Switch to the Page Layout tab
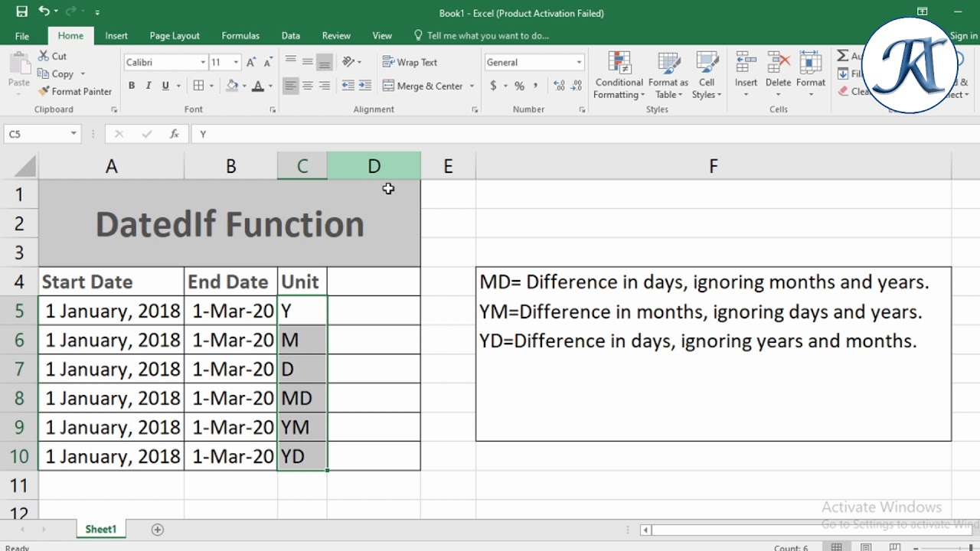Viewport: 980px width, 551px height. click(x=175, y=36)
